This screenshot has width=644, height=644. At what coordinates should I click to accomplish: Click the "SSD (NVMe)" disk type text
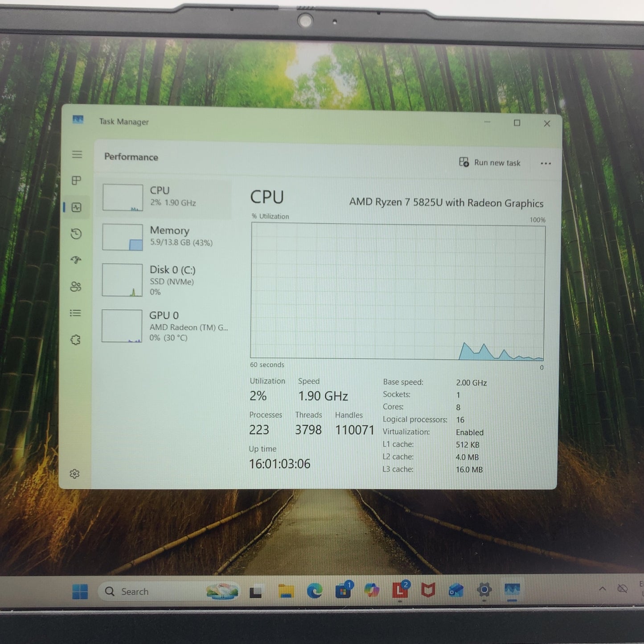click(x=172, y=282)
